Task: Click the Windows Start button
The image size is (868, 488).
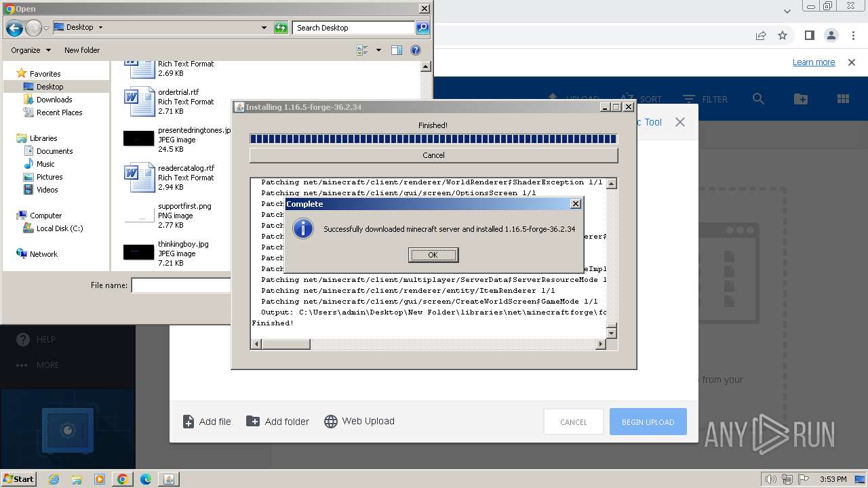Action: pos(19,479)
